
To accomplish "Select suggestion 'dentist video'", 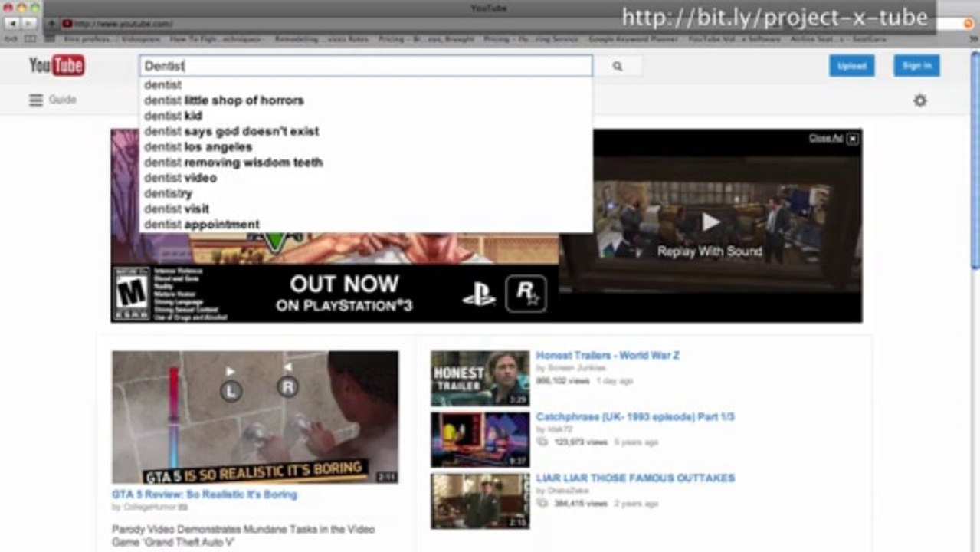I will pyautogui.click(x=365, y=178).
